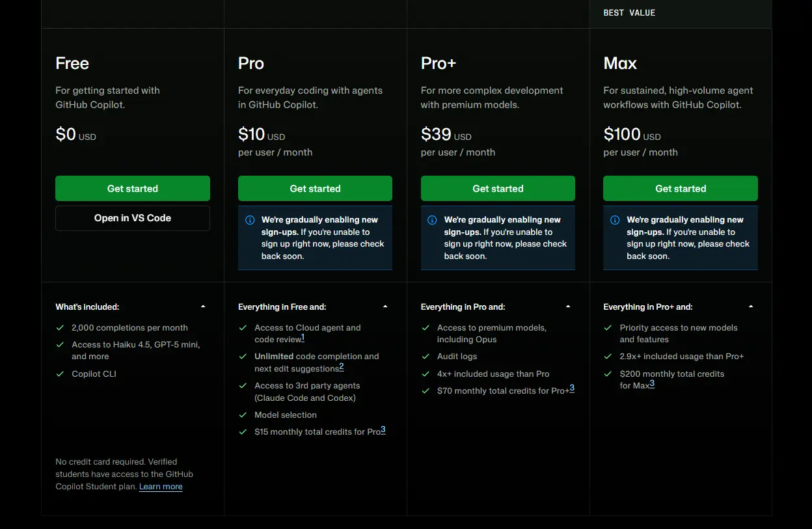Get started with the Free plan
Image resolution: width=812 pixels, height=529 pixels.
tap(133, 188)
